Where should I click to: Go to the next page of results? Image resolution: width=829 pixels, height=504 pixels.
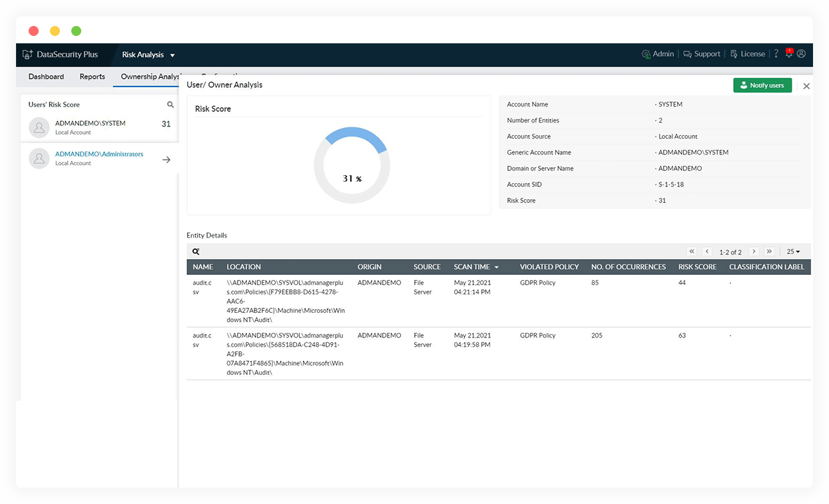click(754, 252)
